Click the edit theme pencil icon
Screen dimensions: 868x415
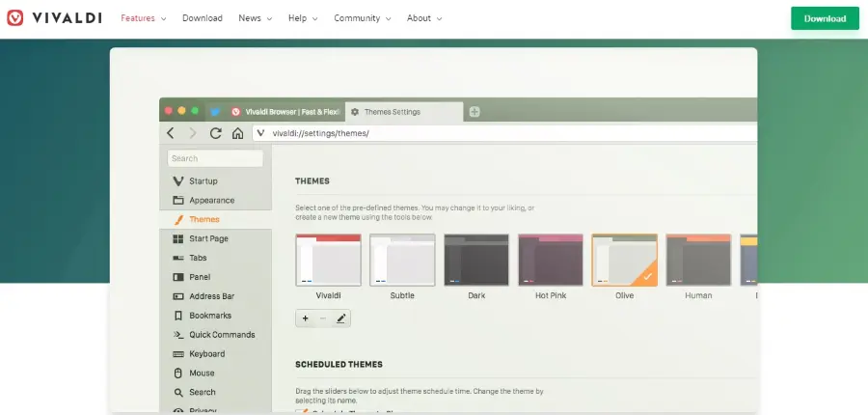tap(340, 318)
